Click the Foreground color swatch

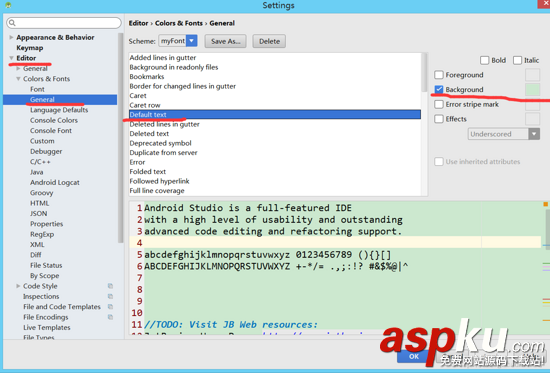click(x=532, y=75)
